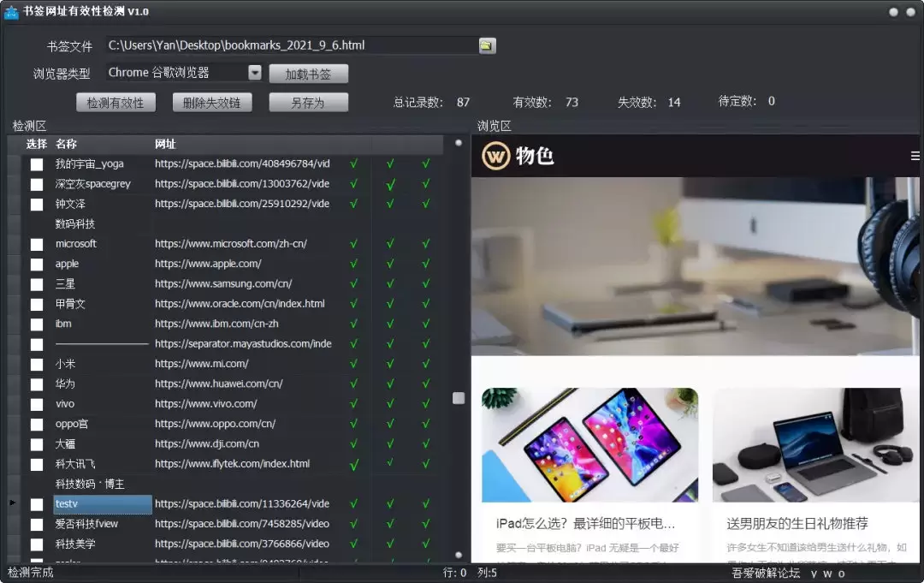Tick the checkbox for 三星
Image resolution: width=924 pixels, height=583 pixels.
click(37, 285)
